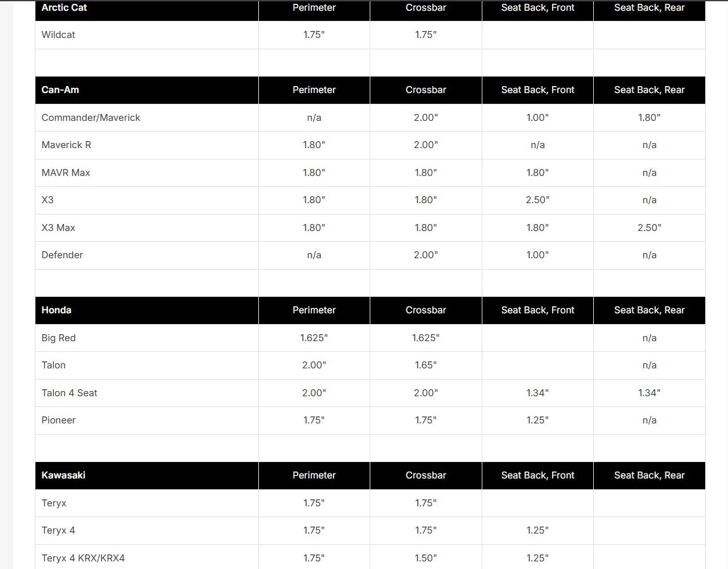Select the Commander/Maverick row label
The width and height of the screenshot is (728, 569).
click(x=91, y=118)
